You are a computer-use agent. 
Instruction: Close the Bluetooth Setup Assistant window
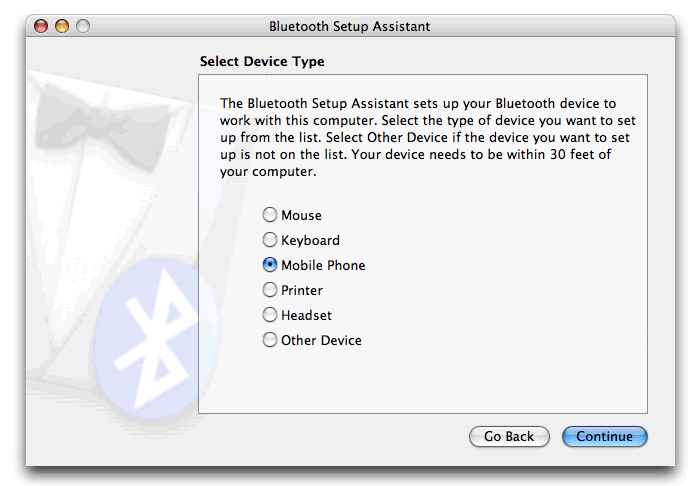tap(43, 26)
